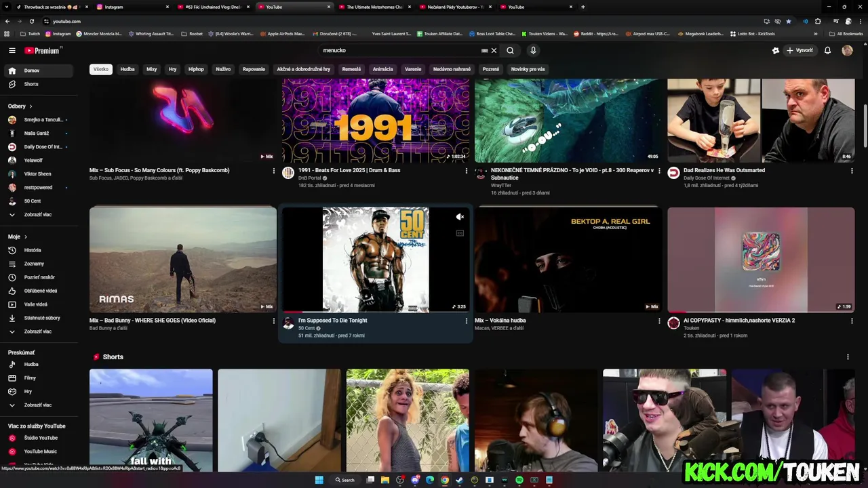Open Hudba under Preskúmať

coord(39,364)
